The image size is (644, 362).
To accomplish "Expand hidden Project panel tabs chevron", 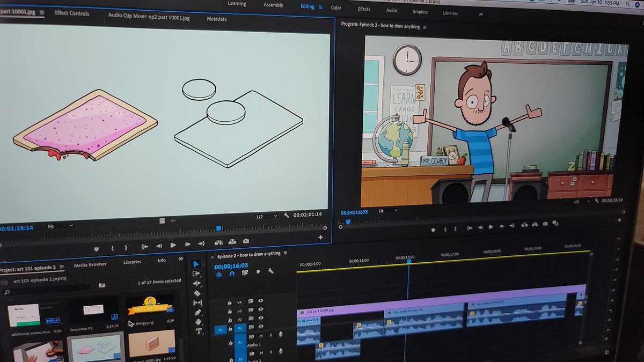I will click(181, 259).
